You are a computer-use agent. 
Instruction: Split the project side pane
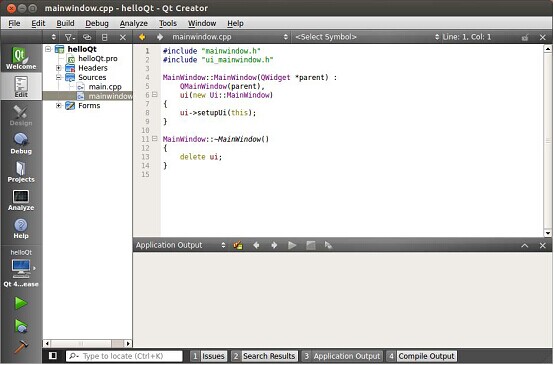pos(105,37)
